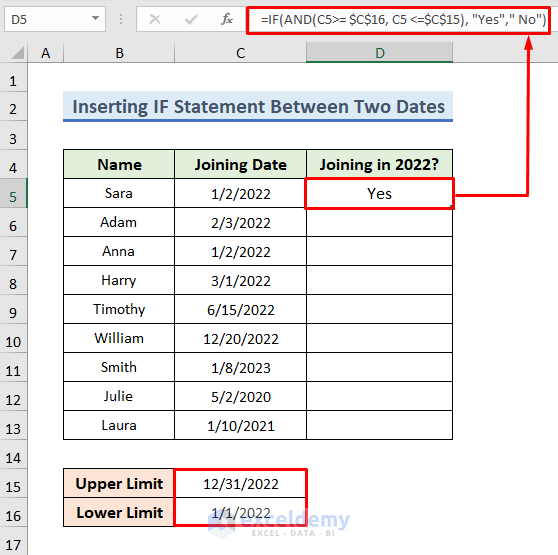Expand the Name Box dropdown arrow
This screenshot has width=558, height=555.
click(95, 18)
